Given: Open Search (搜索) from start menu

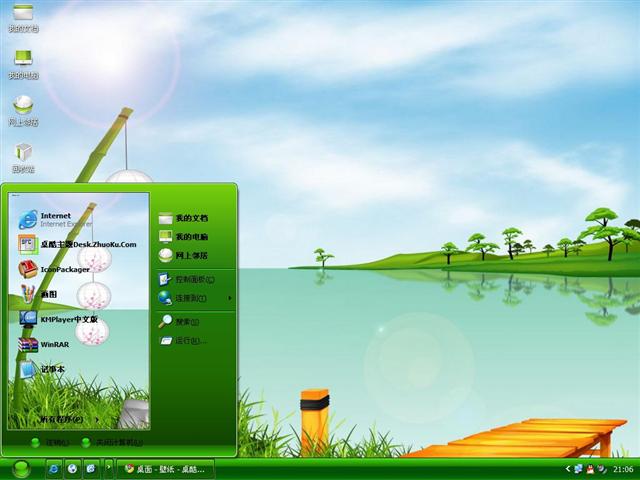Looking at the screenshot, I should point(179,322).
